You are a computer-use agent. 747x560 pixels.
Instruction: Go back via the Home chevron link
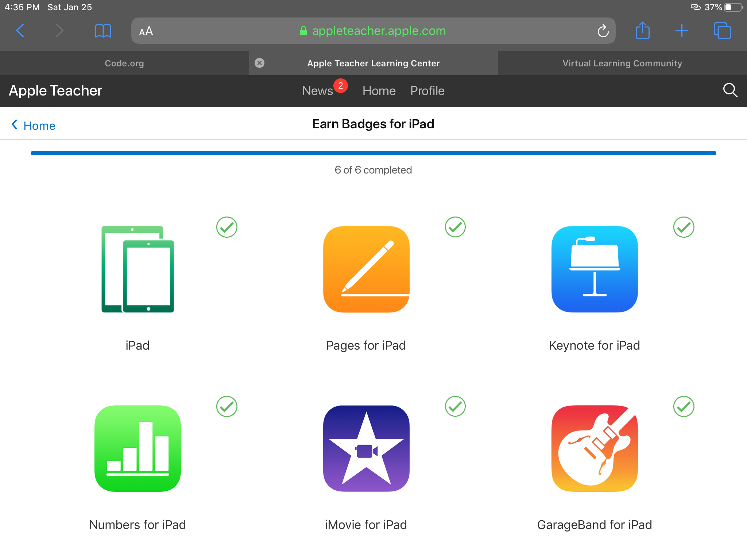[34, 125]
